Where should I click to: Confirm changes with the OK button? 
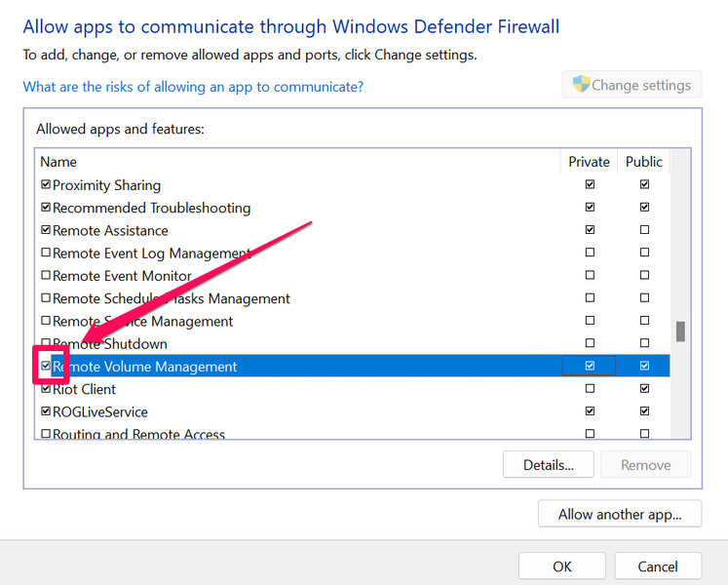coord(561,566)
